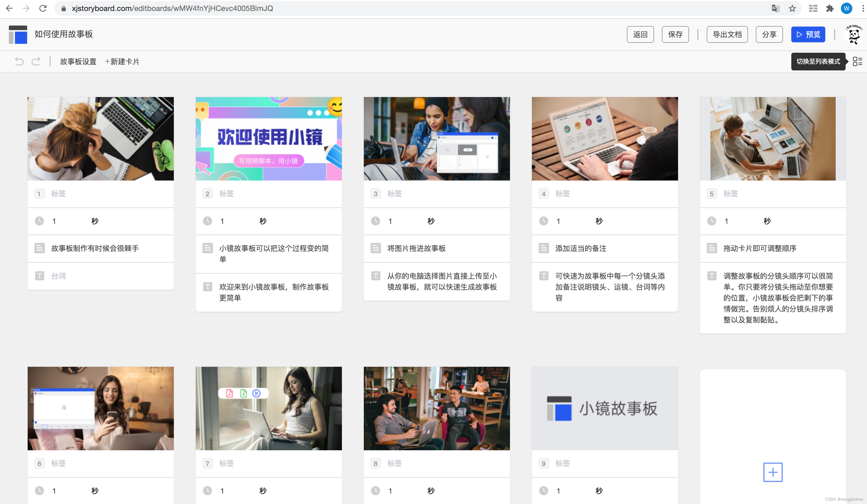Click the translate page icon in address bar
The height and width of the screenshot is (504, 867).
pyautogui.click(x=775, y=8)
